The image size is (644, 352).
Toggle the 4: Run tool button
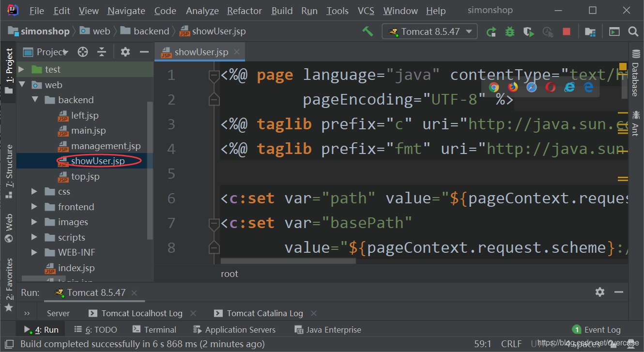41,330
